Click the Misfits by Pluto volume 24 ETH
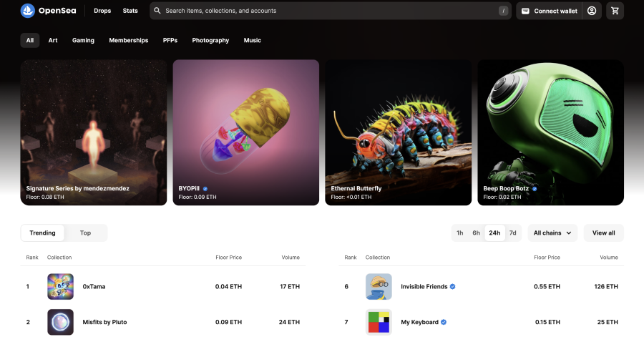This screenshot has width=644, height=337. pyautogui.click(x=289, y=322)
